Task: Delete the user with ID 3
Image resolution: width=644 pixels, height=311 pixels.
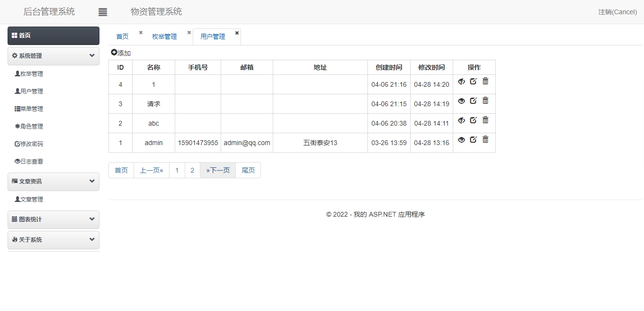Action: pyautogui.click(x=485, y=101)
